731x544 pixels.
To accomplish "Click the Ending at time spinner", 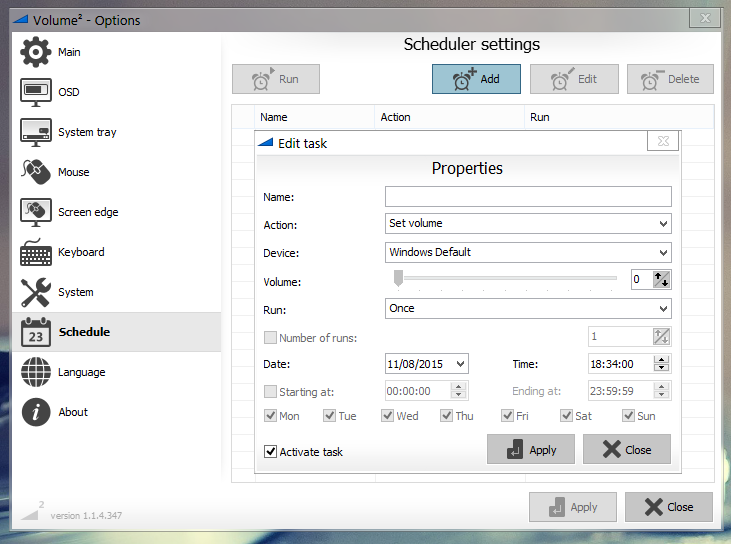I will pos(661,391).
